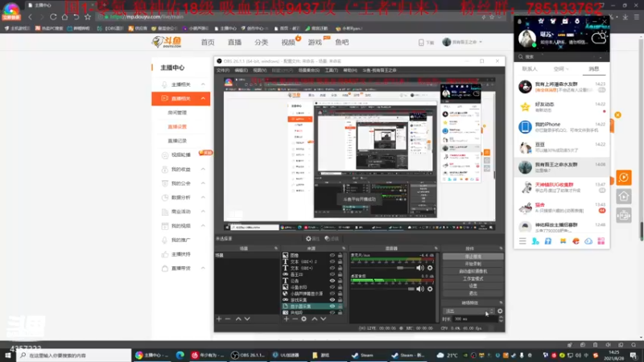644x362 pixels.
Task: Switch to the QQ 消息 tab
Action: [x=594, y=69]
